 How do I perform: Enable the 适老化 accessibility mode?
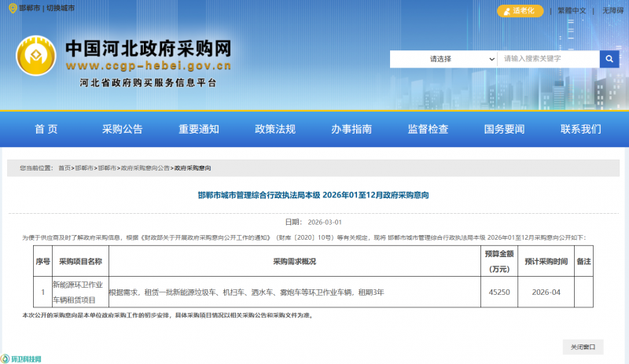pos(520,11)
